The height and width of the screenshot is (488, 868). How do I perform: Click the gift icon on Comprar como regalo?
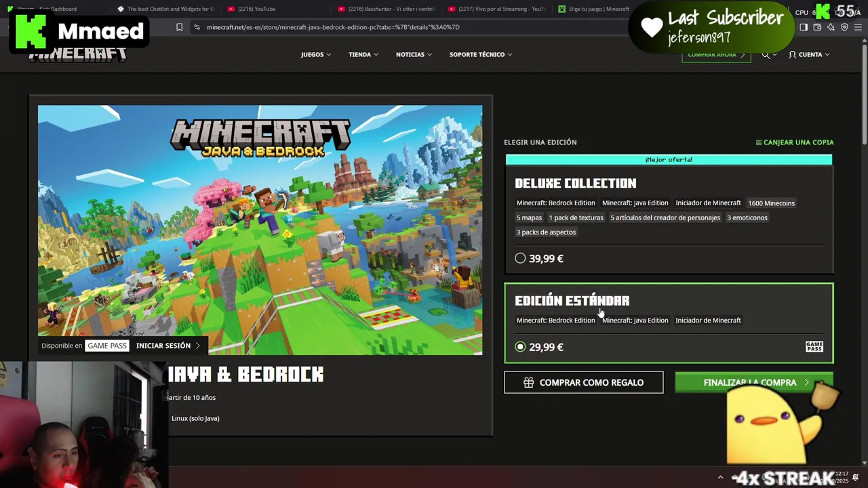(x=528, y=382)
